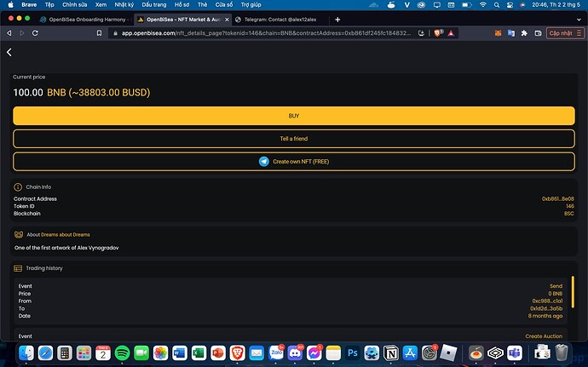Click the To address 0x1d2d..3a5b
The width and height of the screenshot is (588, 367).
pyautogui.click(x=546, y=308)
